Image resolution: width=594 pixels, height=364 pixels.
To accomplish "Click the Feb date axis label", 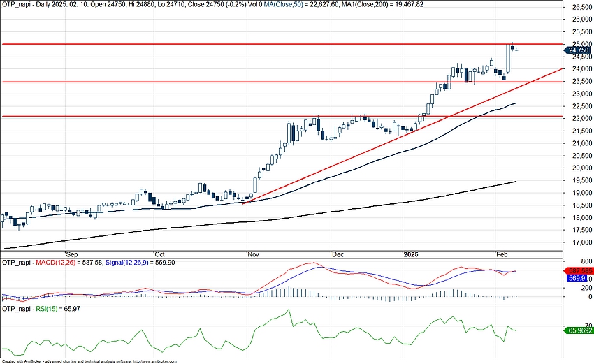I will tap(502, 254).
